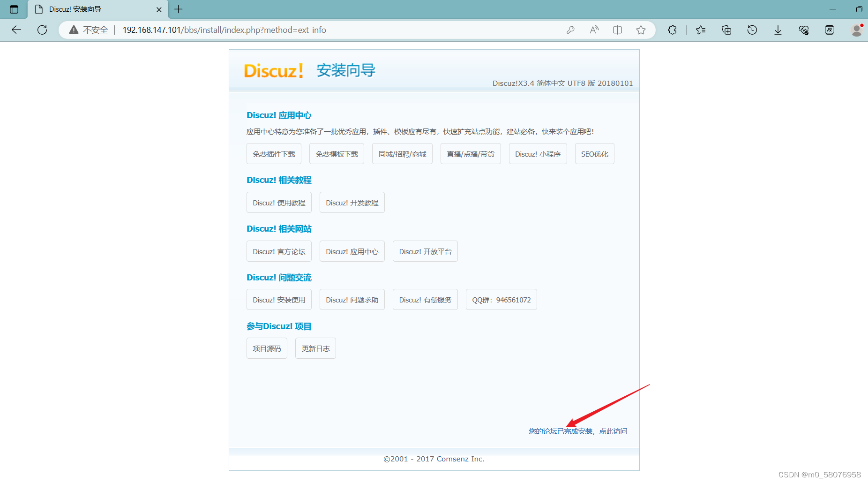Click the Discuz! 问题交流 heading
The image size is (868, 483).
pyautogui.click(x=279, y=278)
